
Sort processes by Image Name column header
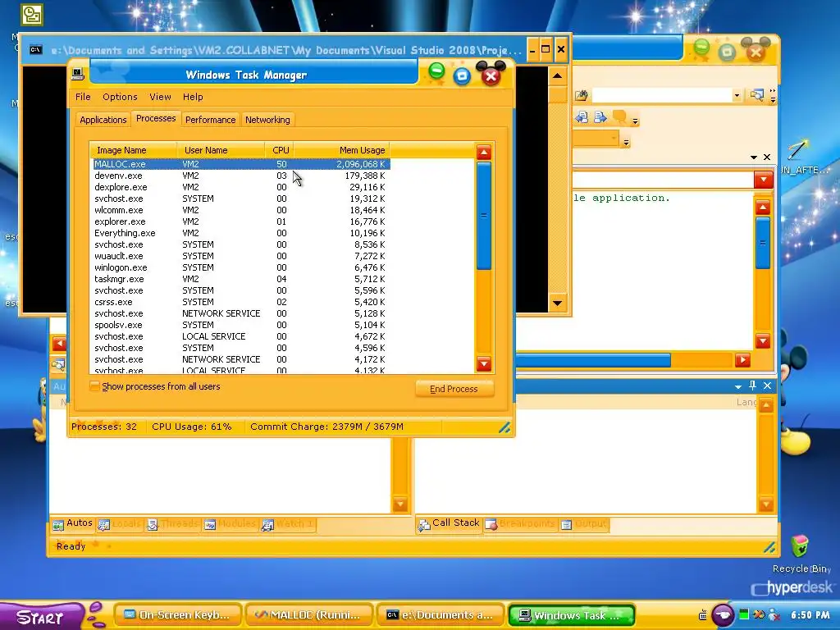[x=134, y=151]
